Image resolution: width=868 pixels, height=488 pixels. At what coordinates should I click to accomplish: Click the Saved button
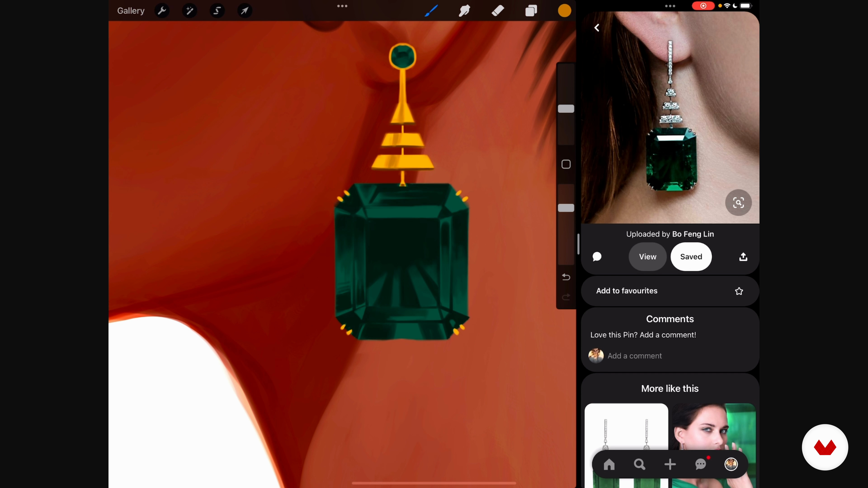coord(691,257)
